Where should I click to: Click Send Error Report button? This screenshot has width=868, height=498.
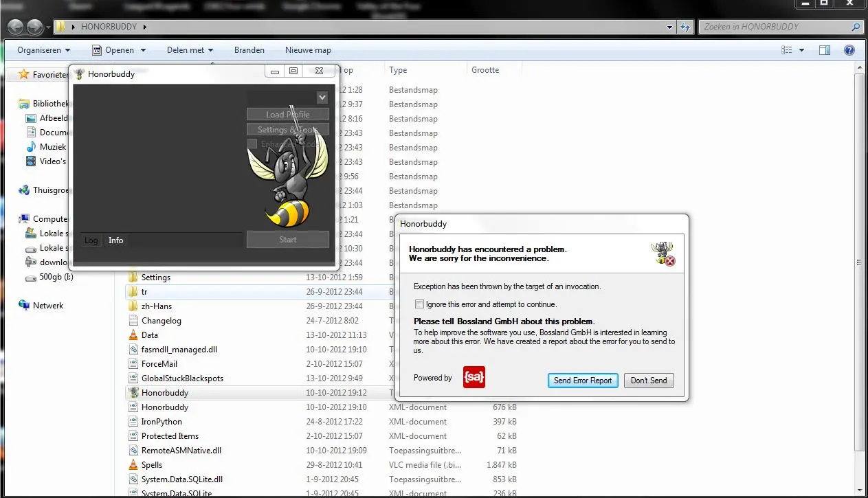click(x=583, y=381)
